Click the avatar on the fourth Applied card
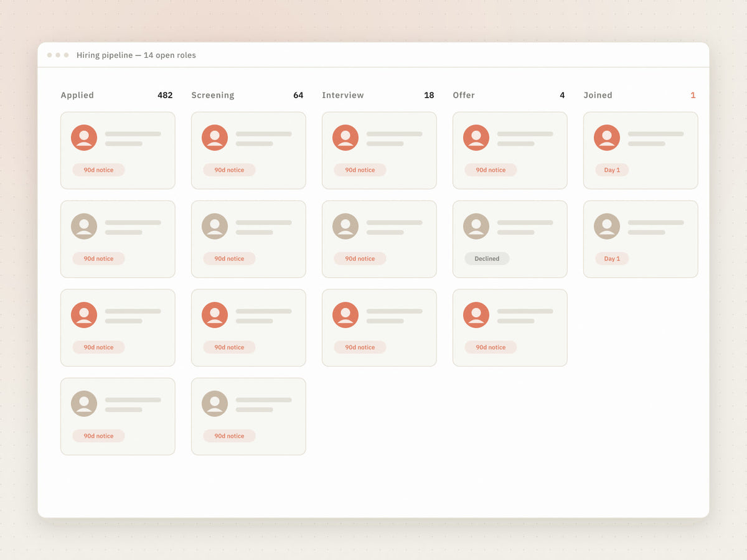Screen dimensions: 747x560 tap(84, 404)
